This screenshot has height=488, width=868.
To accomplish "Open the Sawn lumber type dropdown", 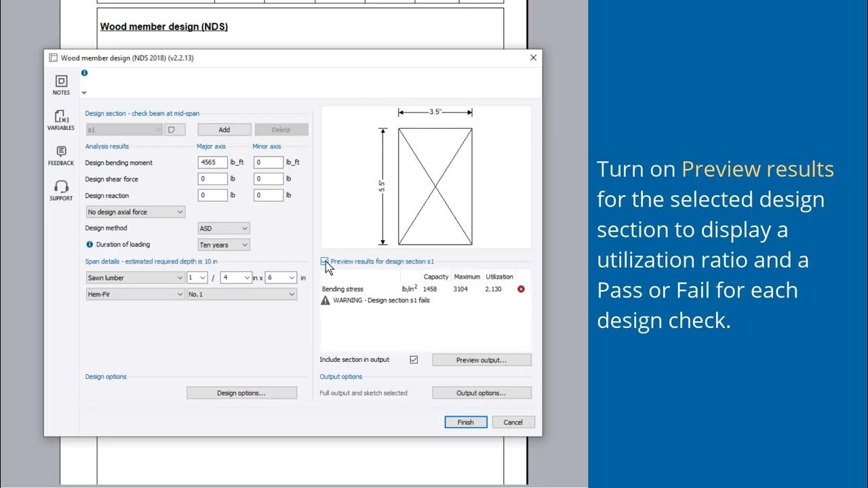I will click(135, 278).
